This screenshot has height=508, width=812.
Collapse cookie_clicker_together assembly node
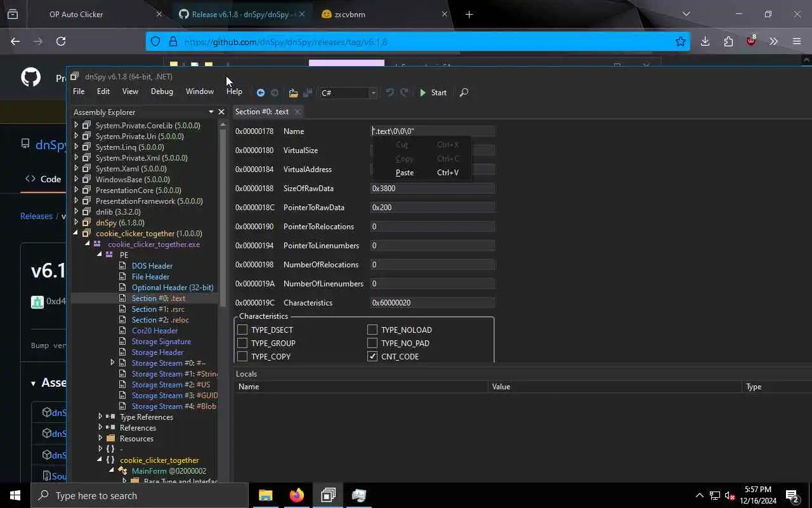(76, 234)
